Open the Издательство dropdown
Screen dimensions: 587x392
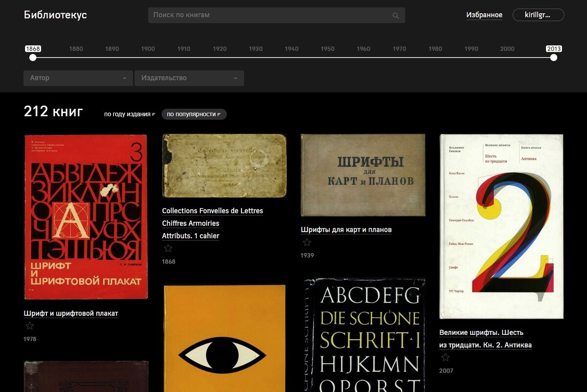click(189, 78)
